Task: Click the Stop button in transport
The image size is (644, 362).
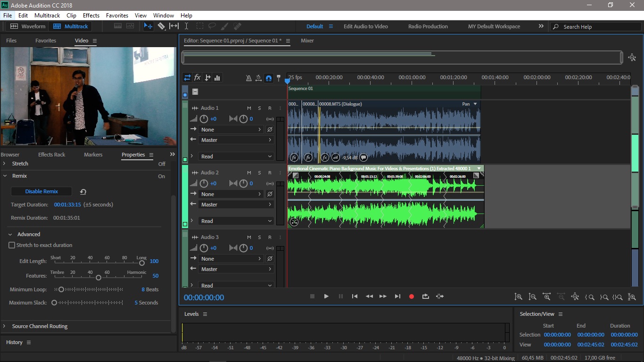Action: pos(312,296)
